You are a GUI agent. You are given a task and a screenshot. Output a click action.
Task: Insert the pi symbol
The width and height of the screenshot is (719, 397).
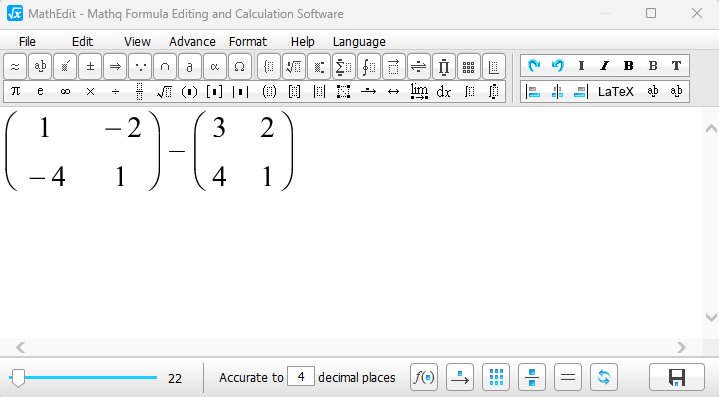tap(15, 92)
